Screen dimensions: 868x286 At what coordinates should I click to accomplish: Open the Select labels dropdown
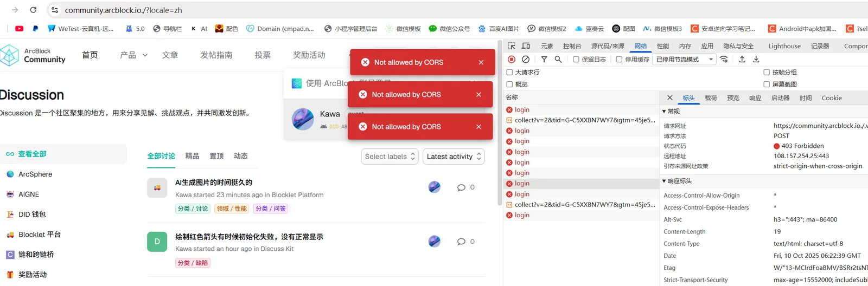390,157
